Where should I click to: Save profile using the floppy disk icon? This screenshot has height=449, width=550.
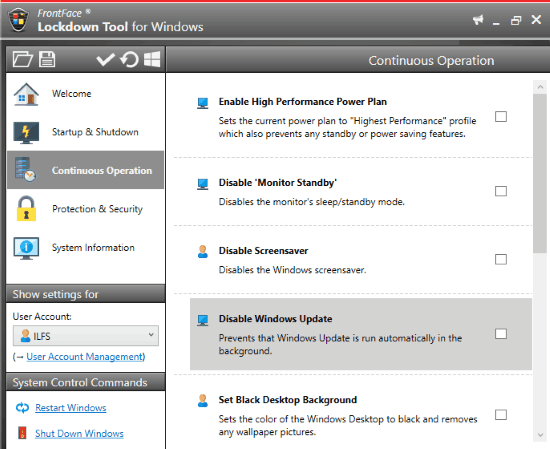pos(47,59)
